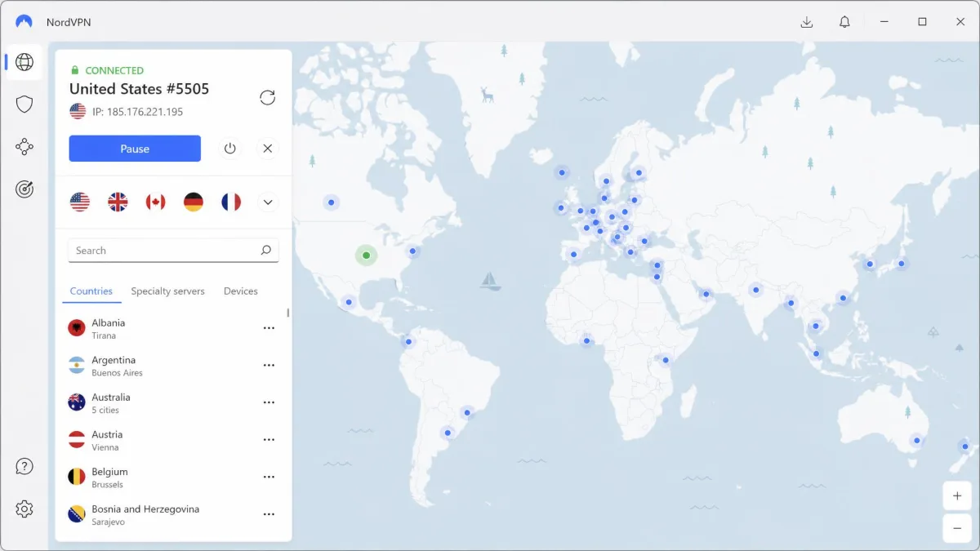
Task: Click the Austria flag icon
Action: point(77,440)
